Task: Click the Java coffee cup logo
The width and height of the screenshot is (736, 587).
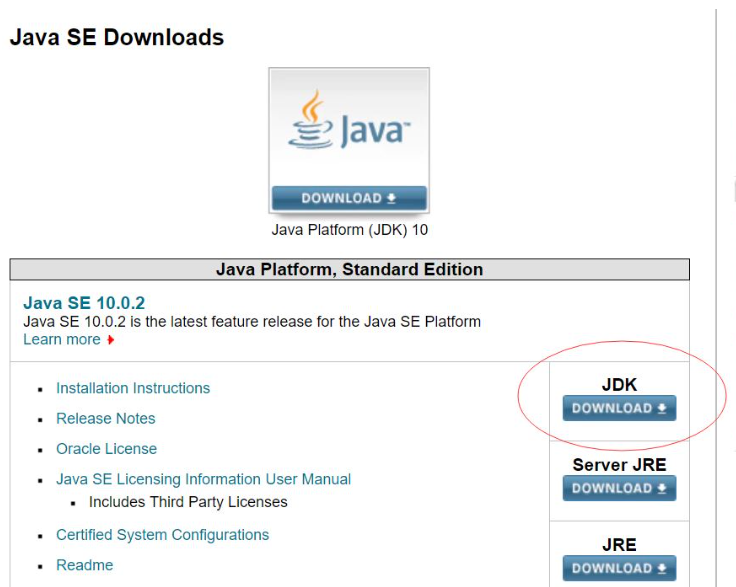Action: click(312, 119)
